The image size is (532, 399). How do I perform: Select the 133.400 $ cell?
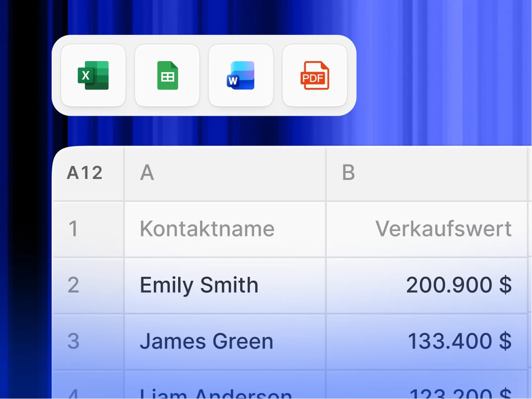(x=427, y=342)
